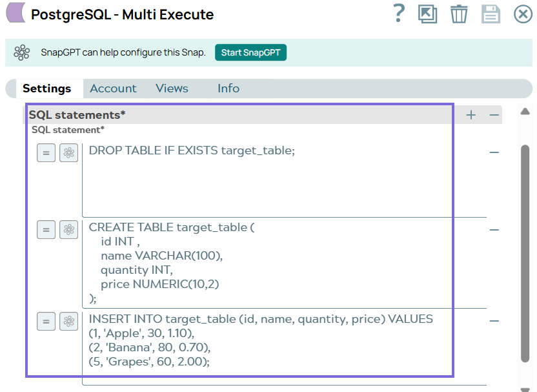Save the Snap using the disk icon
This screenshot has width=537, height=392.
pyautogui.click(x=491, y=14)
